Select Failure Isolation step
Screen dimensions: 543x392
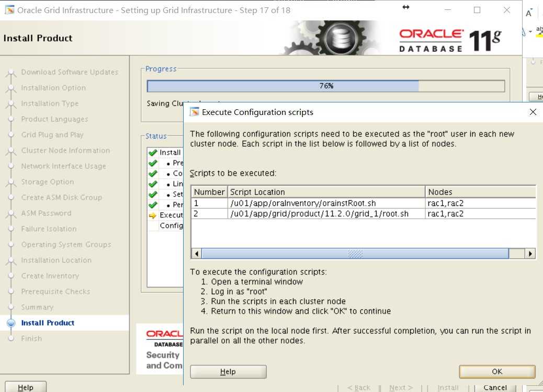(49, 229)
